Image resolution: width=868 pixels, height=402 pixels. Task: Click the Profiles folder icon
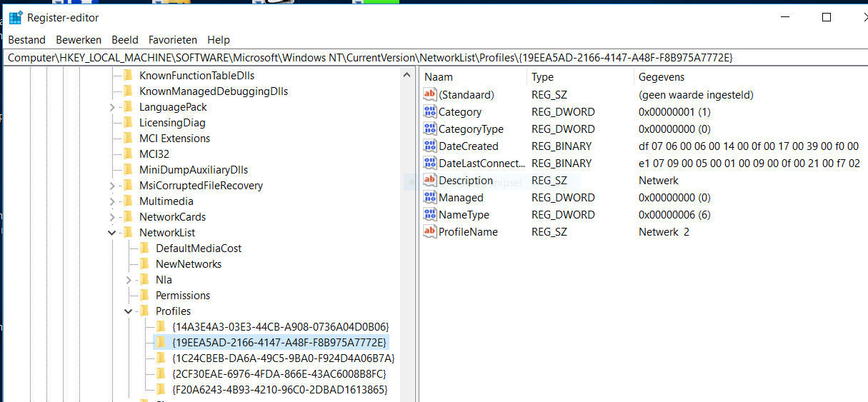point(145,311)
